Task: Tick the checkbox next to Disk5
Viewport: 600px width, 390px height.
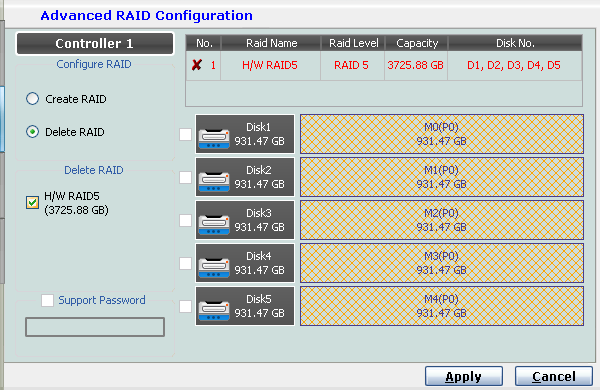Action: (x=186, y=306)
